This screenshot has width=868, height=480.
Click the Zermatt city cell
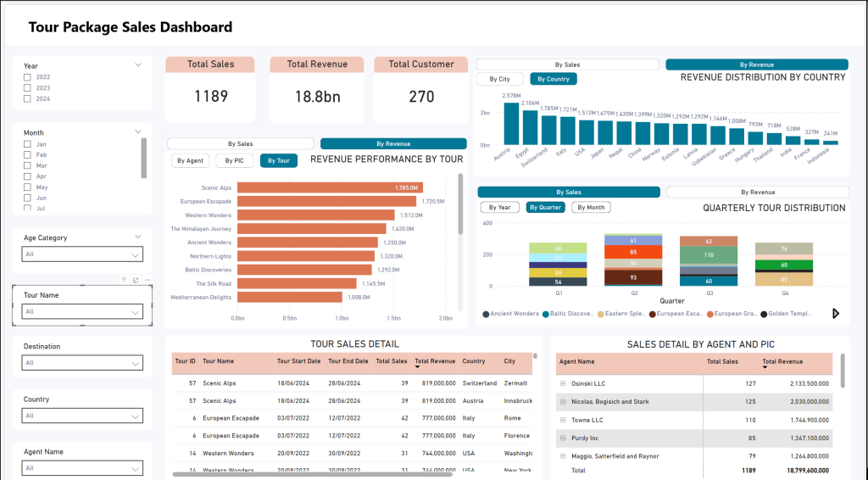[x=515, y=383]
